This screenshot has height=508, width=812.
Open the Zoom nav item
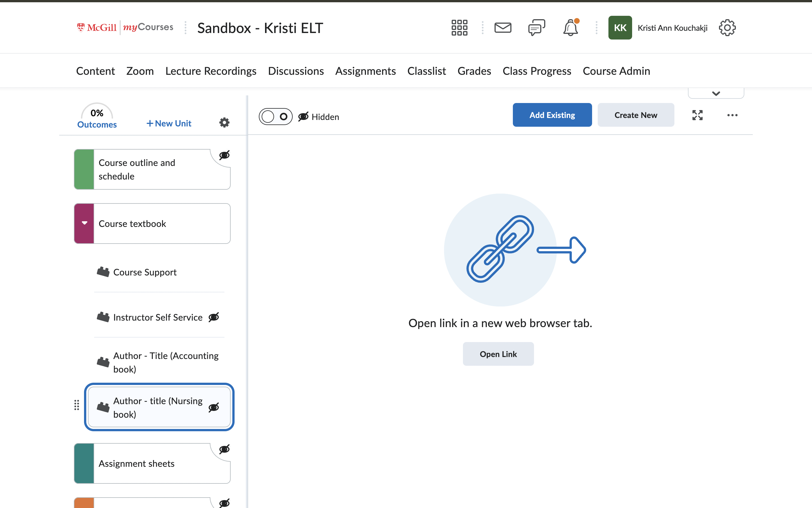click(140, 71)
